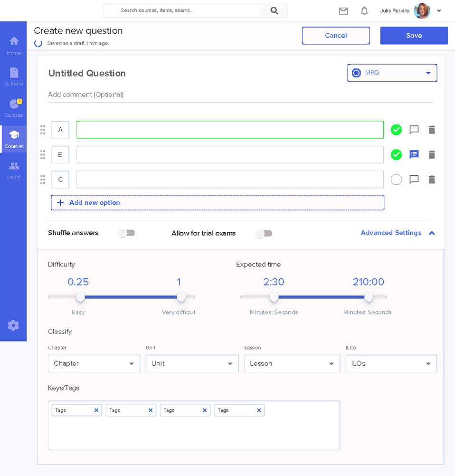Click the Untitled Question title
The image size is (455, 476).
pyautogui.click(x=87, y=74)
